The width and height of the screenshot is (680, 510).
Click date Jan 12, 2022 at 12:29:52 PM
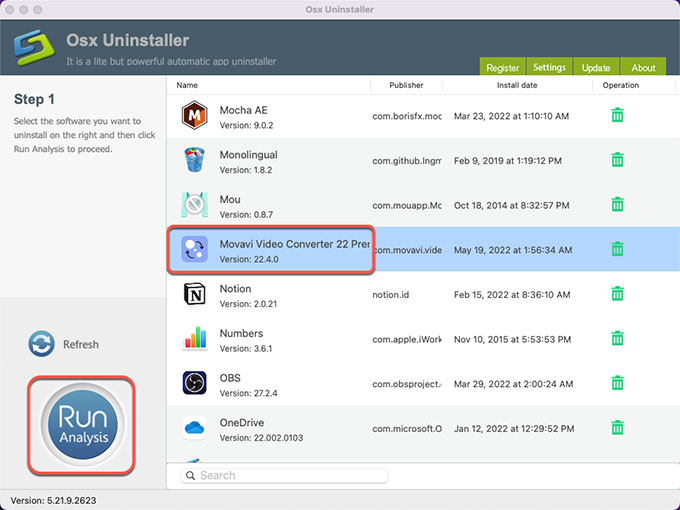tap(514, 429)
